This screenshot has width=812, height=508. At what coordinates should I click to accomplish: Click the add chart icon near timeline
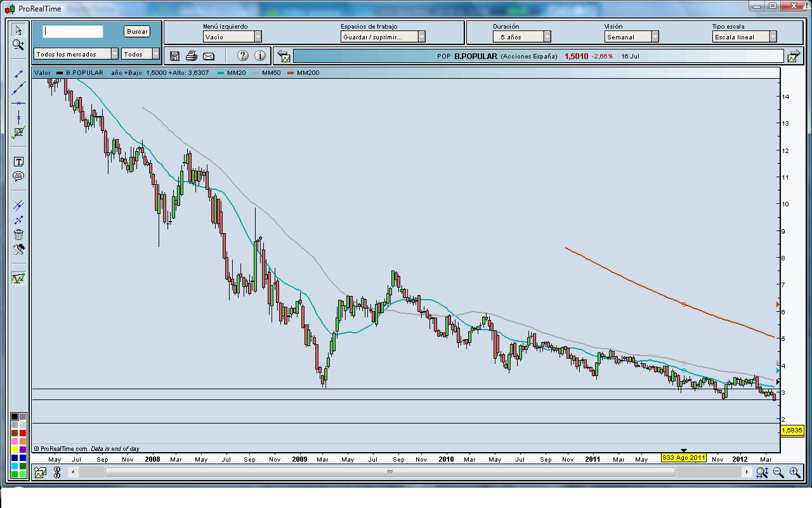tap(40, 472)
